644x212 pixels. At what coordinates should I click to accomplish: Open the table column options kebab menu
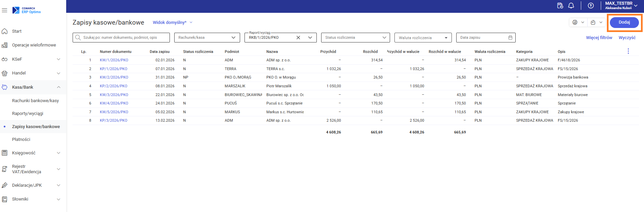click(x=628, y=51)
